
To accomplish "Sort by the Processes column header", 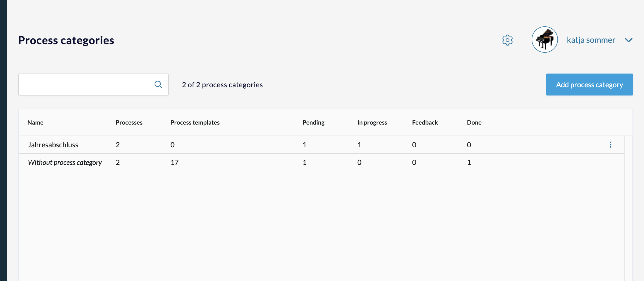I will 129,122.
